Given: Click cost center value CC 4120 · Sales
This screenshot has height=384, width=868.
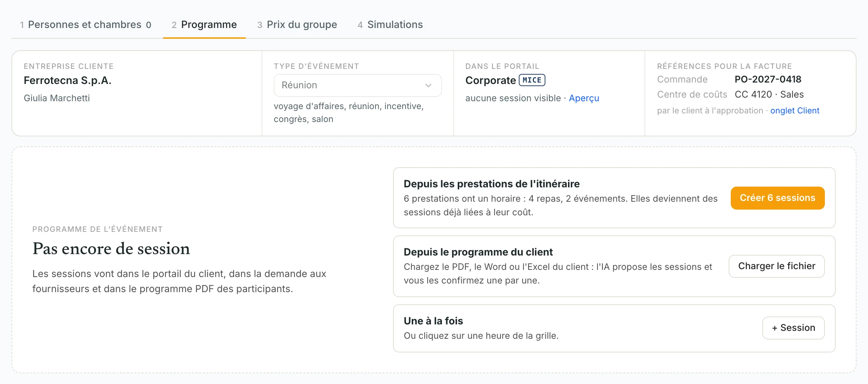Looking at the screenshot, I should tap(769, 94).
